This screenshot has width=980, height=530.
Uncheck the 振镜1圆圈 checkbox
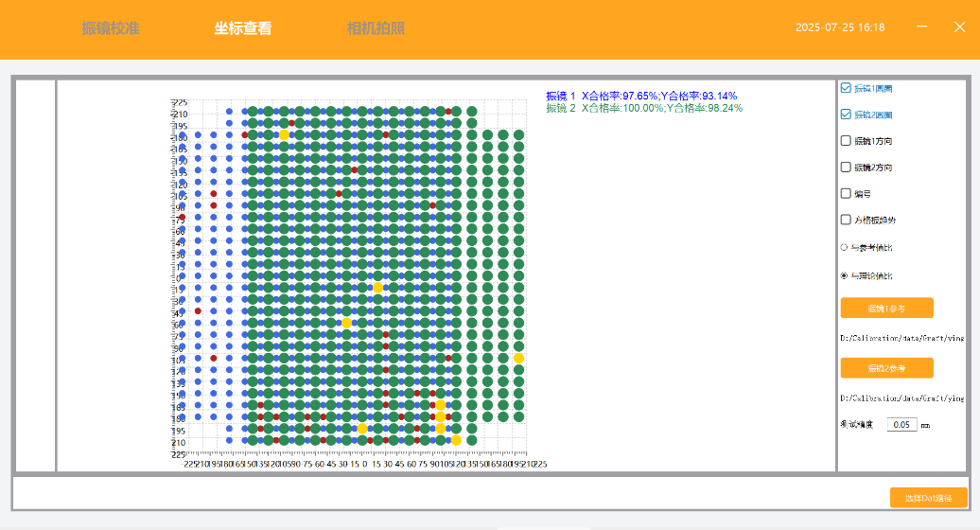click(x=846, y=88)
